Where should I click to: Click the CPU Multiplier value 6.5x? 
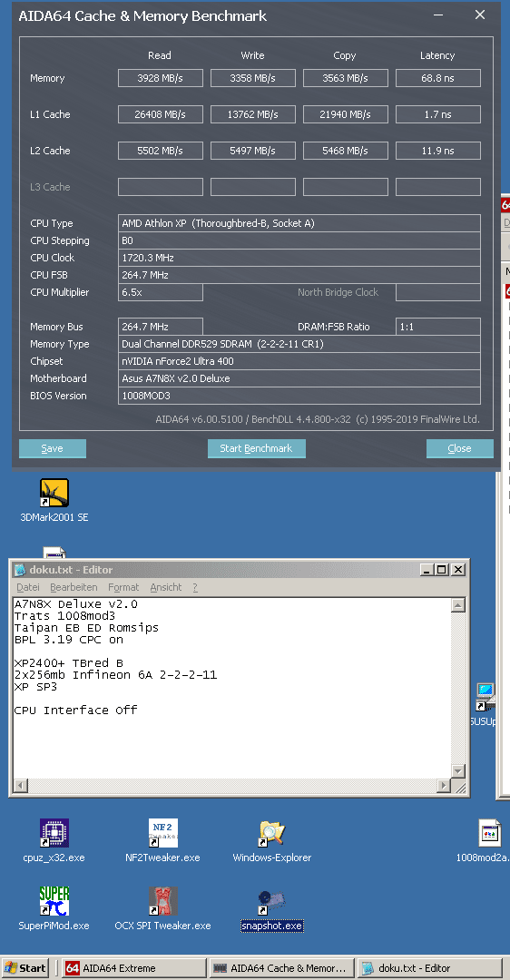(x=161, y=292)
